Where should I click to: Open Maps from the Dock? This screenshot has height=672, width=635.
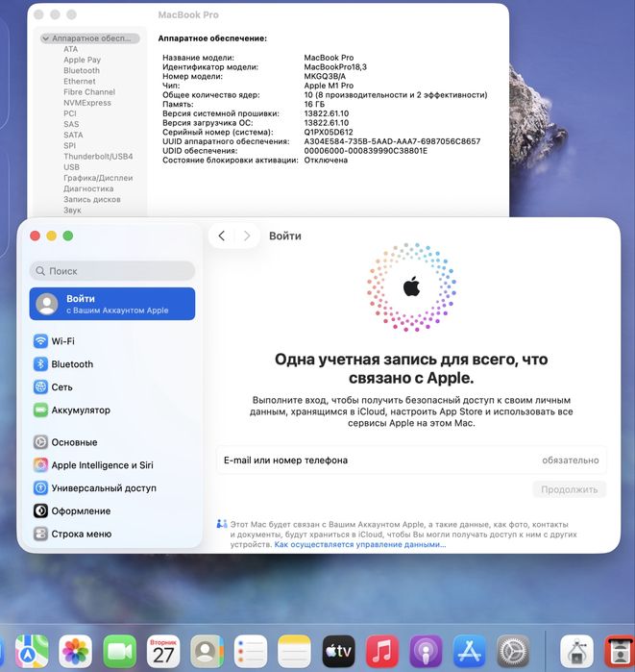[x=32, y=651]
